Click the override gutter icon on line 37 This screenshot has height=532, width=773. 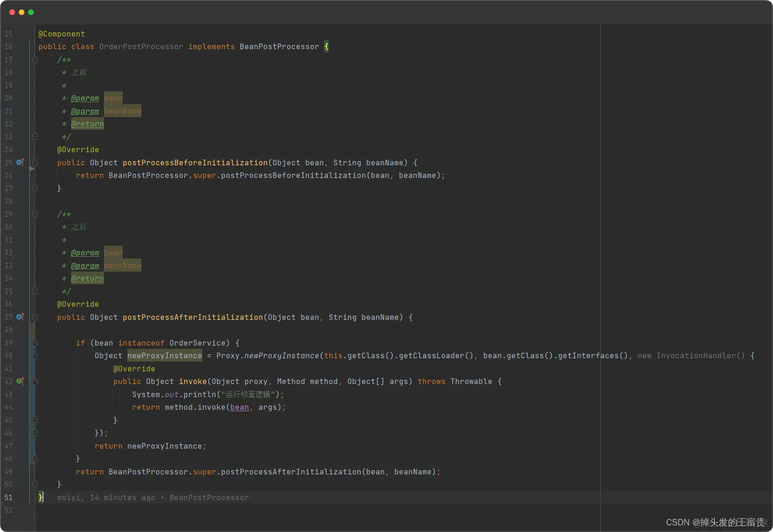tap(20, 317)
